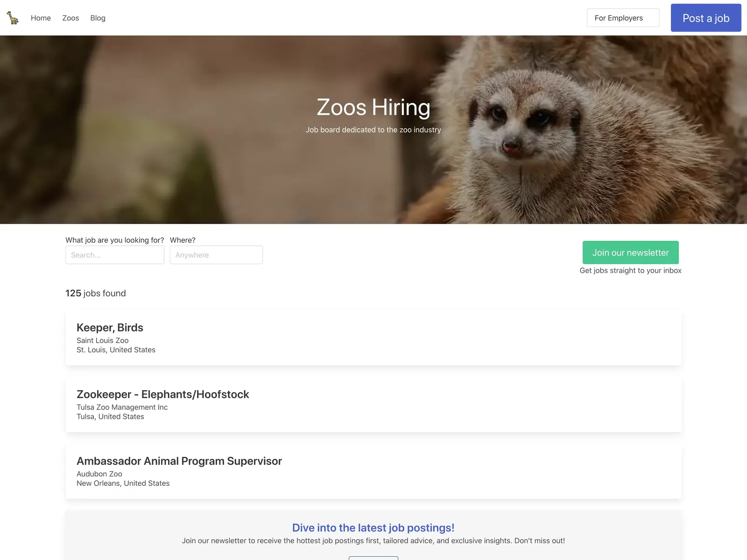This screenshot has width=747, height=560.
Task: Click the Saint Louis Zoo text
Action: (x=102, y=341)
